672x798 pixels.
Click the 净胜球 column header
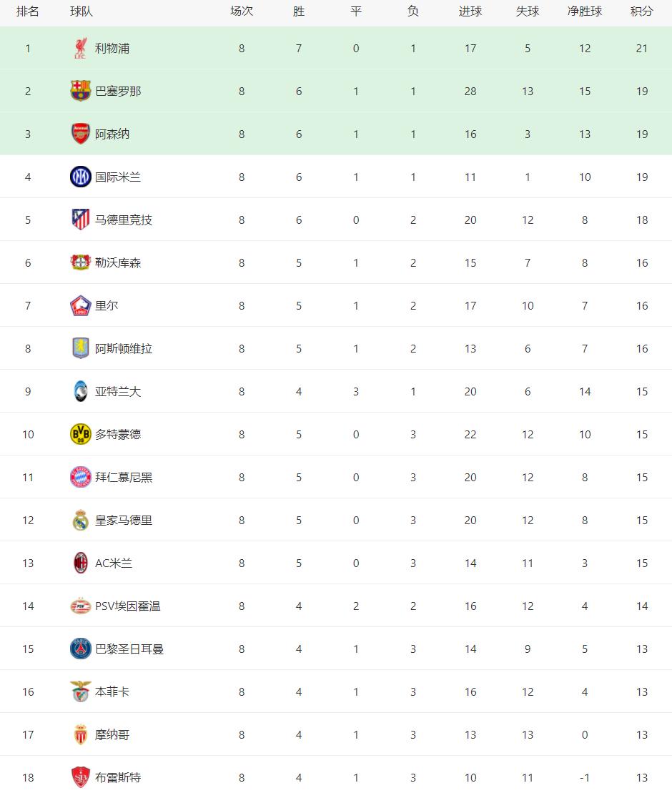click(x=584, y=12)
